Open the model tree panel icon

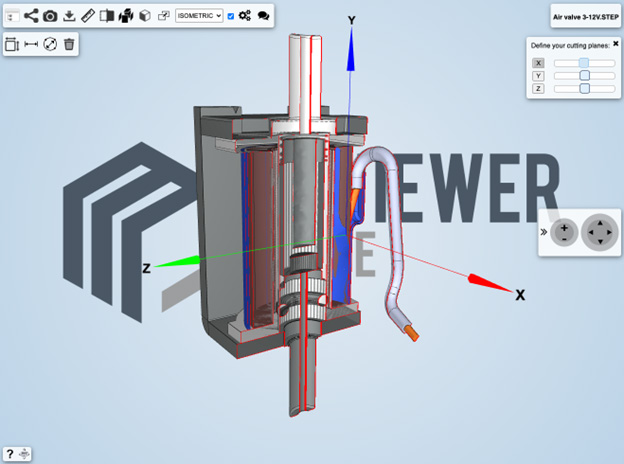point(13,16)
